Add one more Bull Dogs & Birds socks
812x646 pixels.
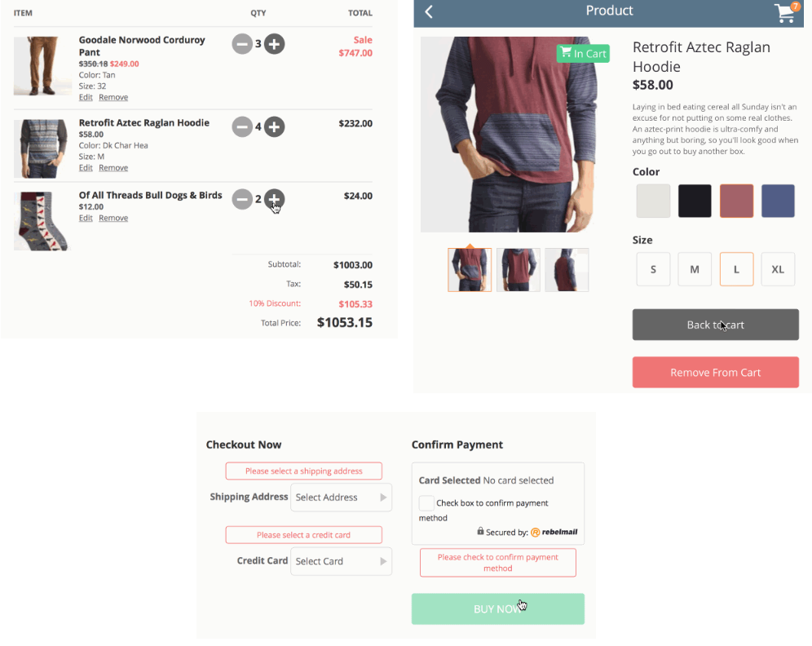275,199
